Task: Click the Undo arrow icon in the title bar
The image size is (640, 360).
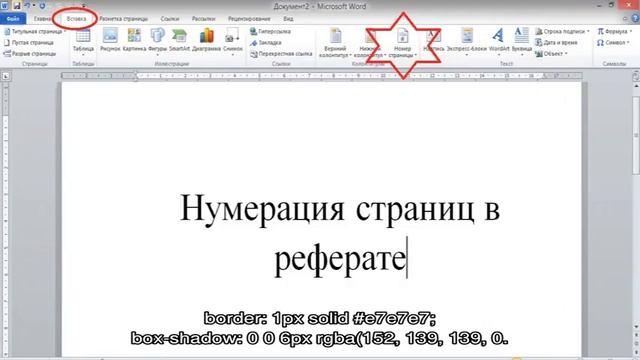Action: pos(27,6)
